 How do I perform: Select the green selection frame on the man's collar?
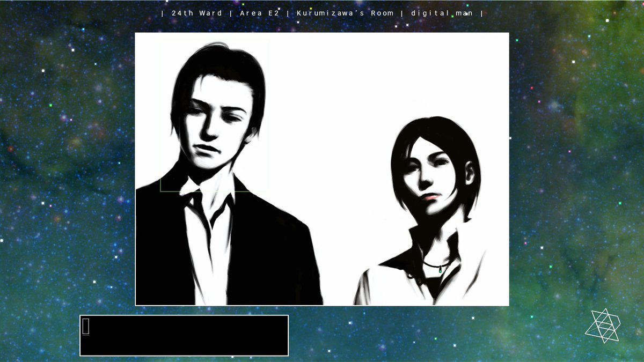tap(204, 185)
